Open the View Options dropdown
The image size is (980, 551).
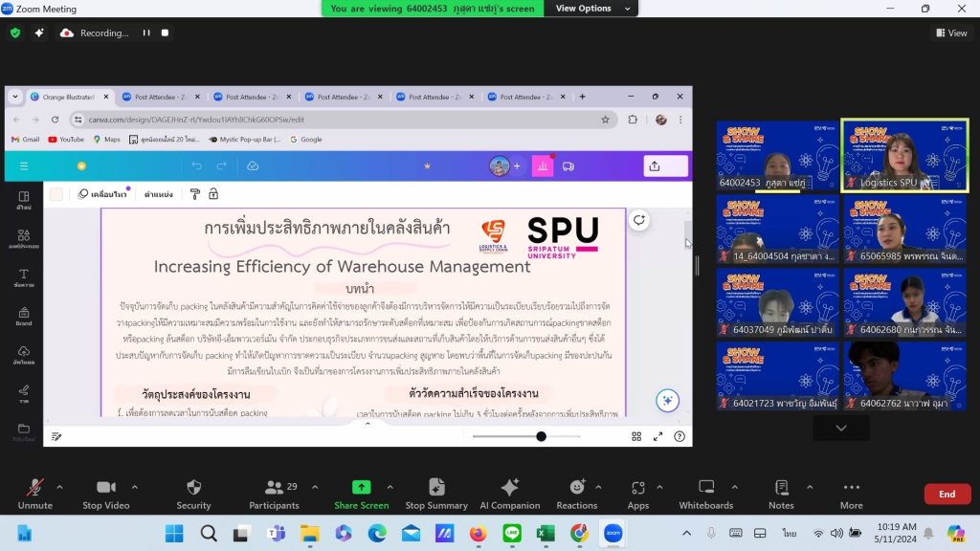pyautogui.click(x=591, y=8)
